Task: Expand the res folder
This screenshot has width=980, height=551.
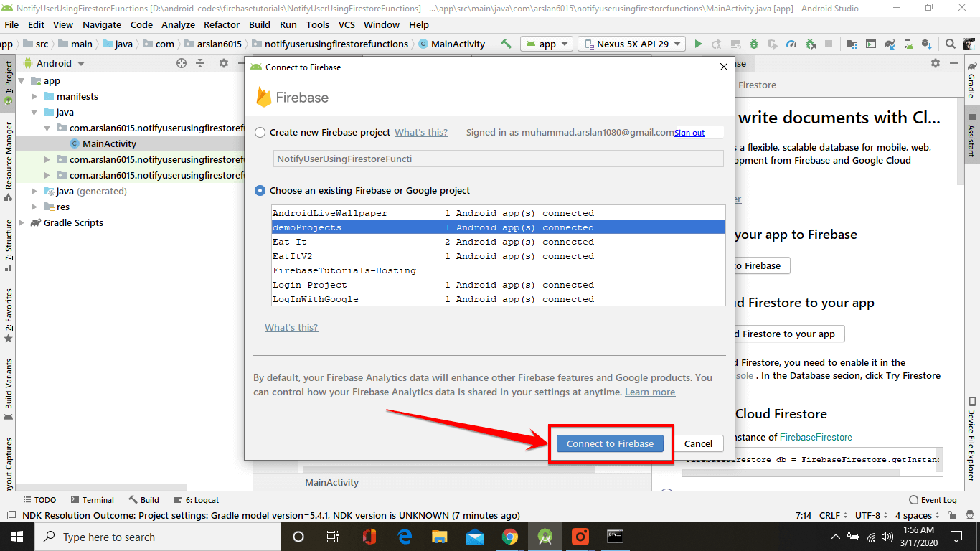Action: point(34,207)
